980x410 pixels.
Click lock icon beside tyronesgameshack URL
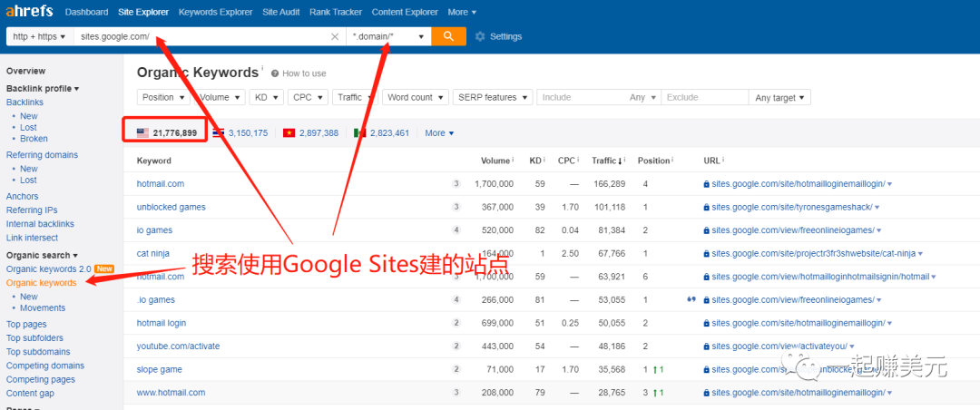706,207
